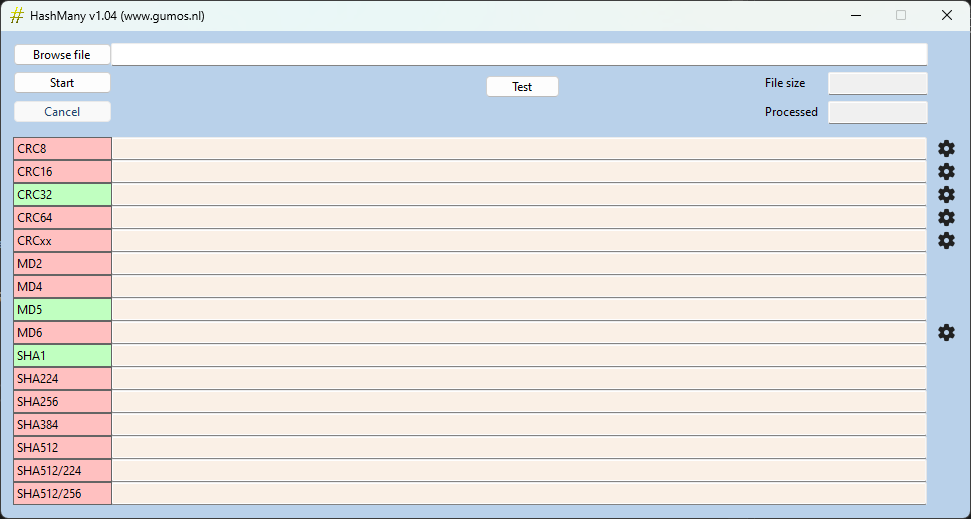
Task: Open settings gear for CRC16
Action: click(x=946, y=171)
